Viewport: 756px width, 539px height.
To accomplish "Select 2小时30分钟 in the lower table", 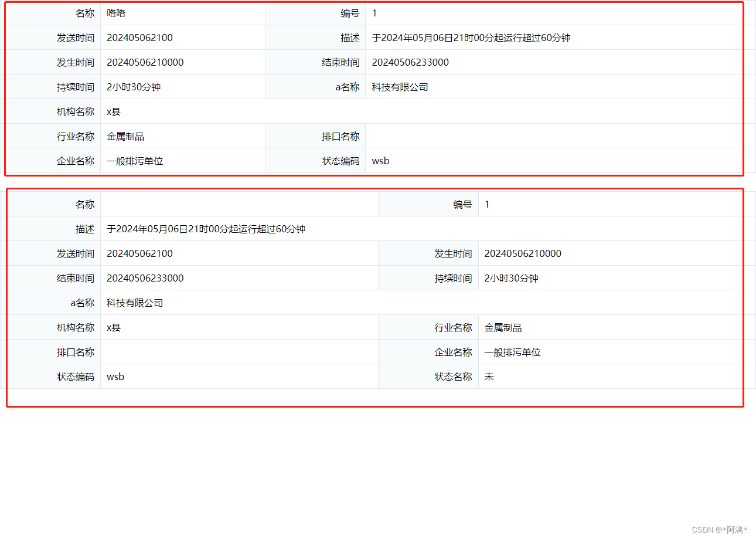I will (511, 278).
